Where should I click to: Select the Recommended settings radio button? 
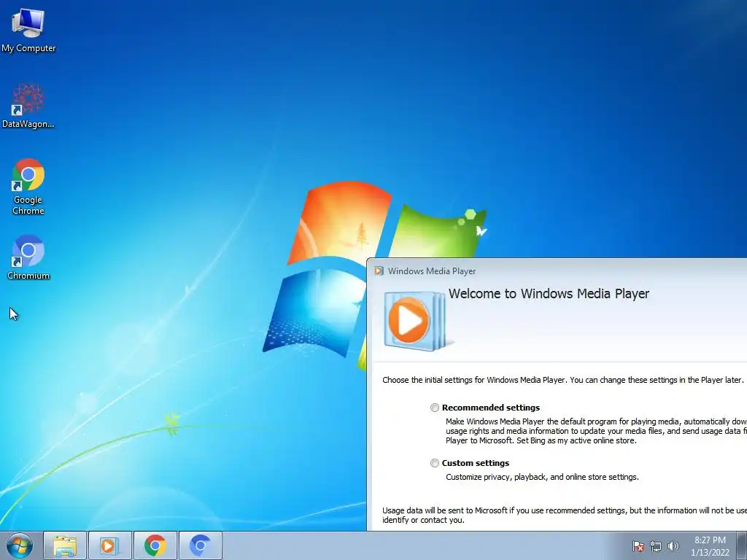(x=435, y=408)
